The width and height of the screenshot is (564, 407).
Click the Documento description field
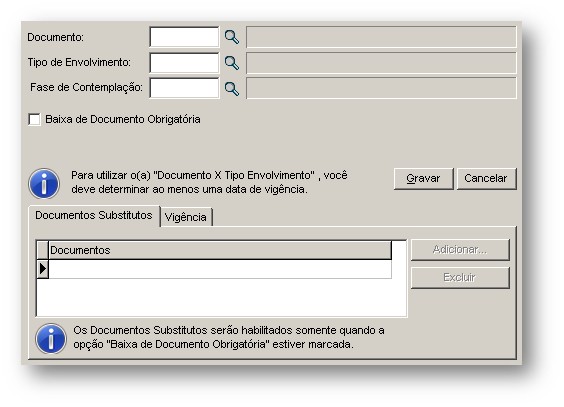click(381, 37)
